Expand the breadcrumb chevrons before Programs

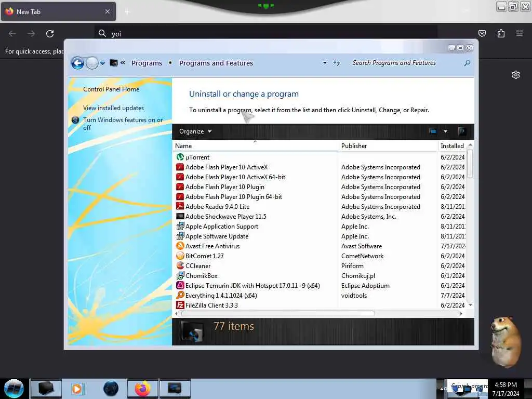click(x=123, y=62)
